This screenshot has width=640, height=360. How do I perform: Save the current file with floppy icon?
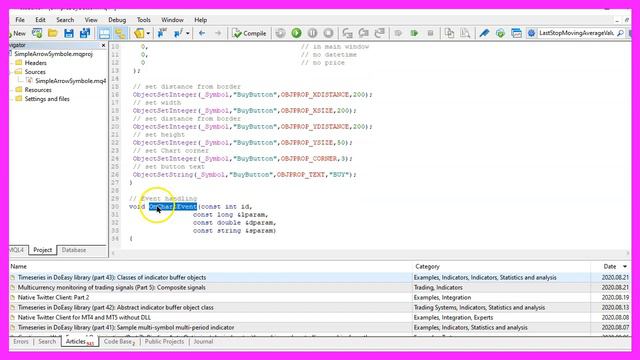pyautogui.click(x=69, y=33)
